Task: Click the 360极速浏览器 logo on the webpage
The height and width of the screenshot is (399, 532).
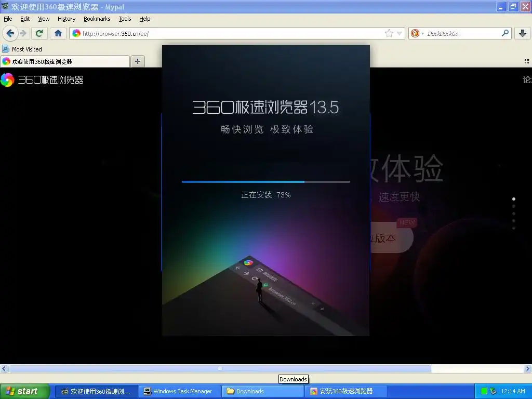Action: click(x=42, y=79)
